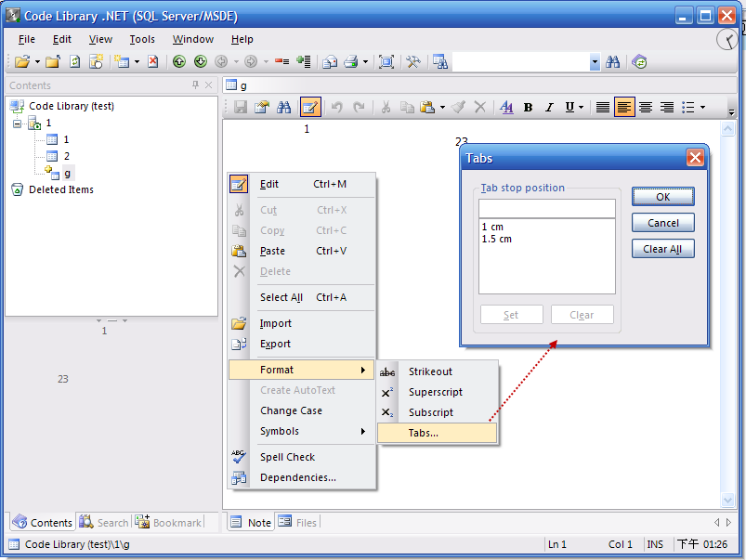Click Select All in context menu
Viewport: 746px width, 560px height.
coord(303,297)
